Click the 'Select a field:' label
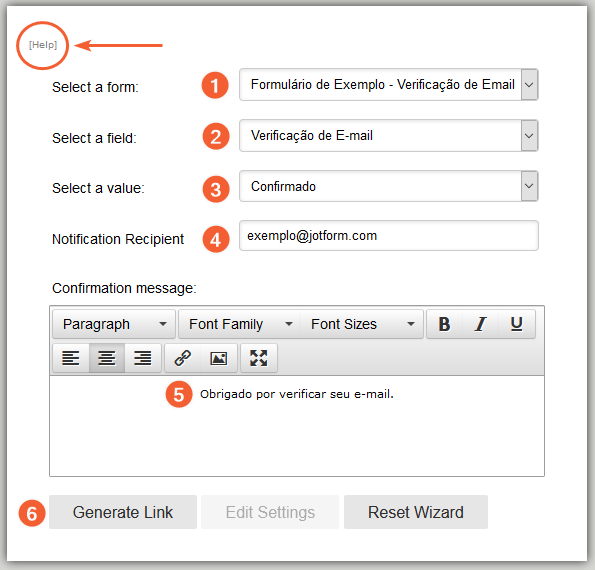 [x=94, y=138]
